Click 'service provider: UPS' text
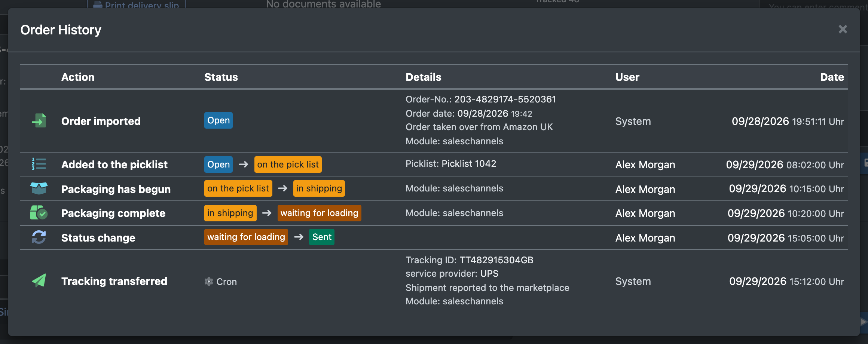The height and width of the screenshot is (344, 868). (452, 273)
